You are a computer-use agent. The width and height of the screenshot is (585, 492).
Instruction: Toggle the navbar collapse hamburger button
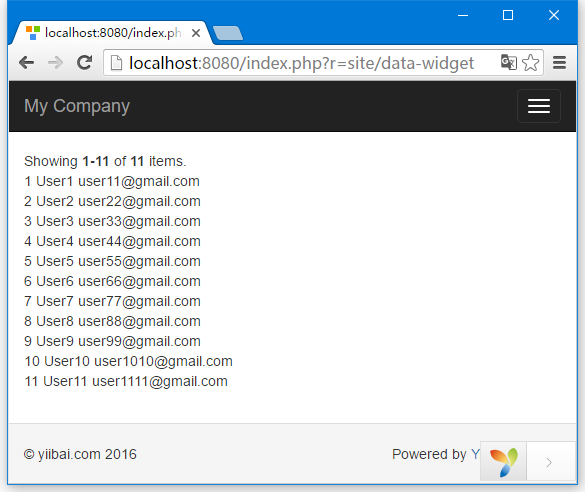(x=539, y=106)
